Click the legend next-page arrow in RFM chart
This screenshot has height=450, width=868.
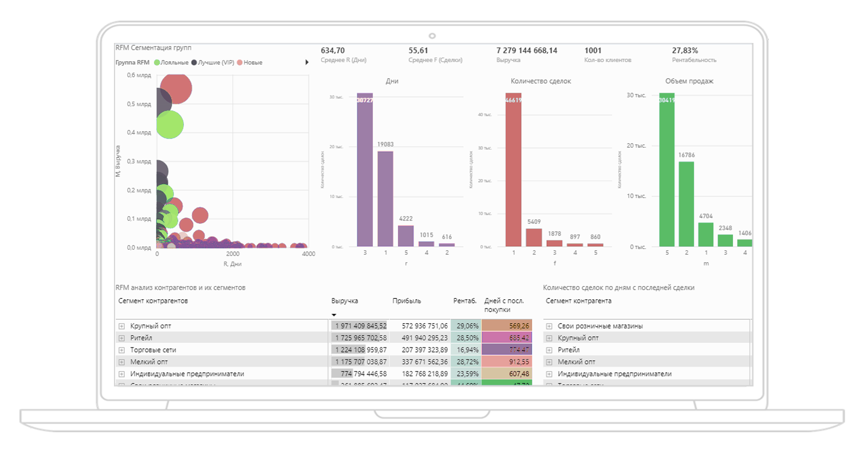pyautogui.click(x=307, y=62)
